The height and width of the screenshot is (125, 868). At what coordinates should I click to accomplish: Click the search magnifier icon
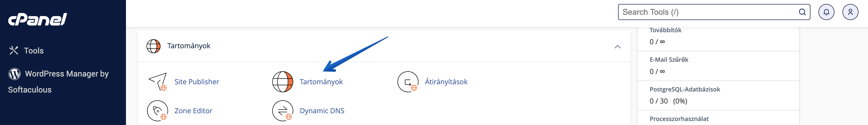pyautogui.click(x=802, y=12)
